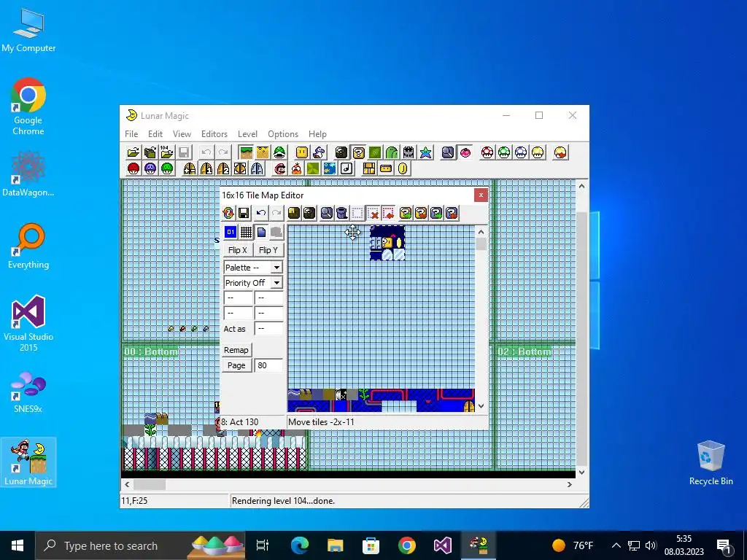Click the solid green mushroom in second toolbar row
The width and height of the screenshot is (747, 560).
(x=167, y=168)
